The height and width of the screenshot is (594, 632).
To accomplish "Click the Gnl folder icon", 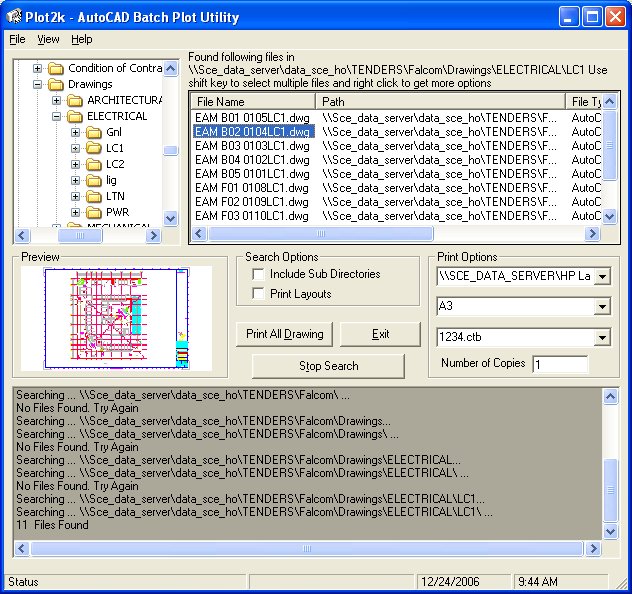I will 94,132.
